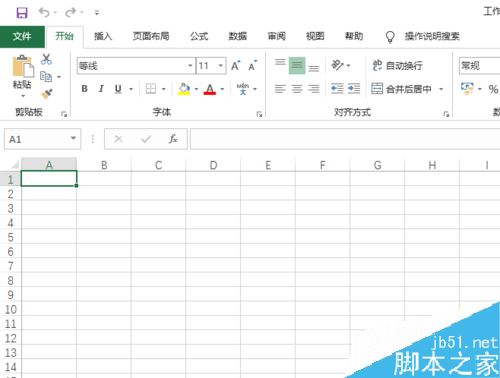This screenshot has width=500, height=378.
Task: Center text horizontally
Action: [x=297, y=89]
